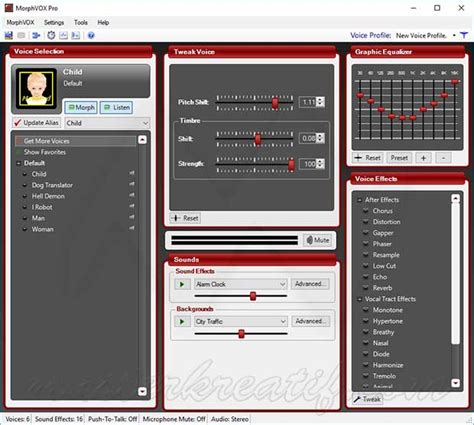Click the Timbre Shift value field
Viewport: 474px width, 425px height.
[x=308, y=138]
